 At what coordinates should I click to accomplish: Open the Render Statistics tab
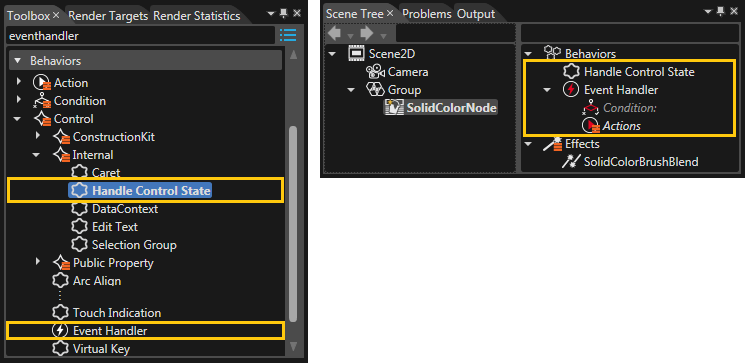coord(196,16)
